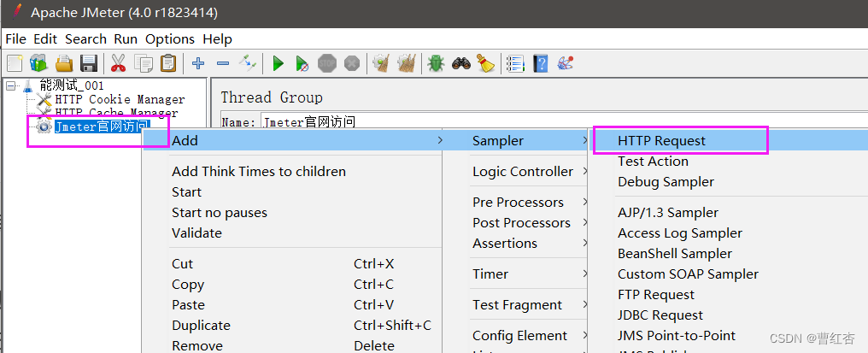Click the Start no pauses toolbar icon
The image size is (868, 353).
(302, 64)
